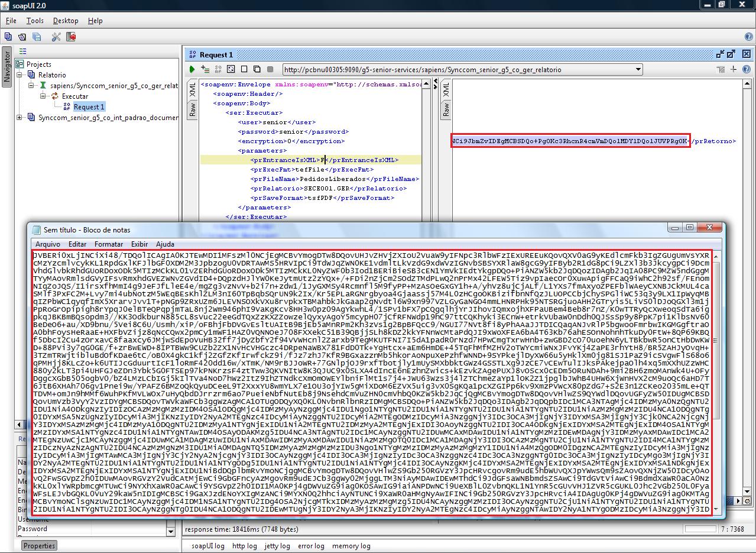This screenshot has height=553, width=756.
Task: Switch request editor to Raw view
Action: pos(192,109)
